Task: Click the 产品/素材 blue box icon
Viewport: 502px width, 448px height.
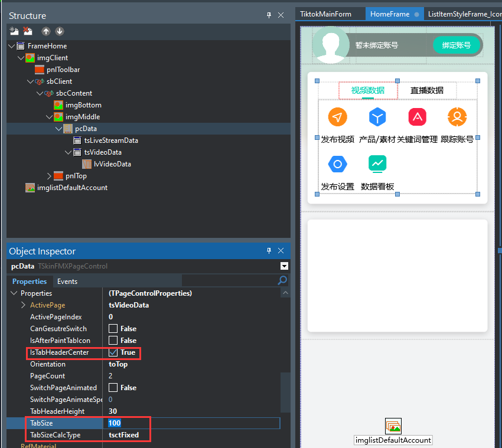Action: pyautogui.click(x=377, y=117)
